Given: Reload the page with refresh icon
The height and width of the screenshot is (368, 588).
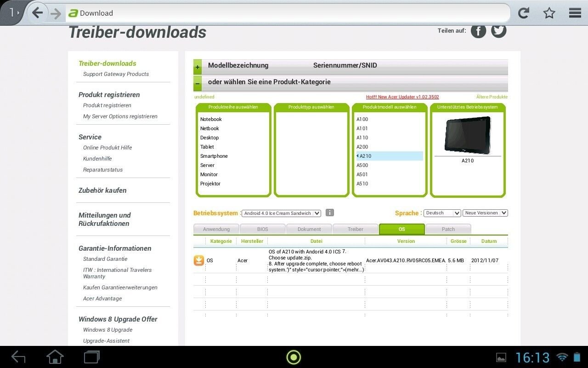Looking at the screenshot, I should 524,13.
